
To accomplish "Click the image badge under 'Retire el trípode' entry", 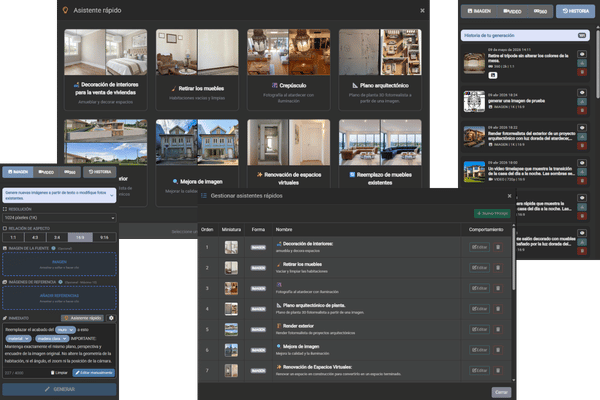I will tap(493, 75).
